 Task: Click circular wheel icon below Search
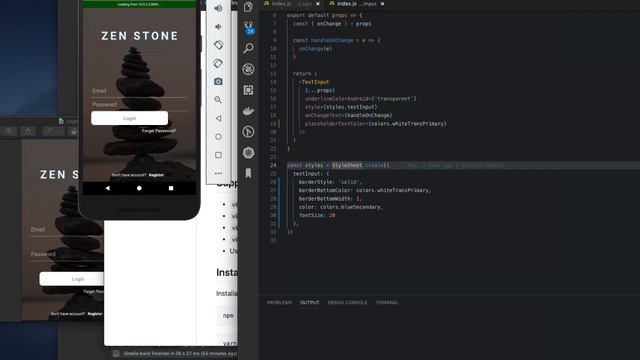[248, 69]
